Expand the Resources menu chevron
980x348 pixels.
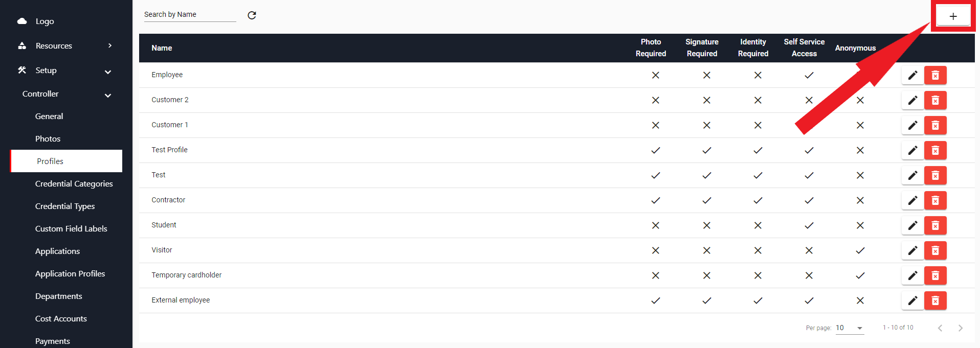(x=109, y=45)
